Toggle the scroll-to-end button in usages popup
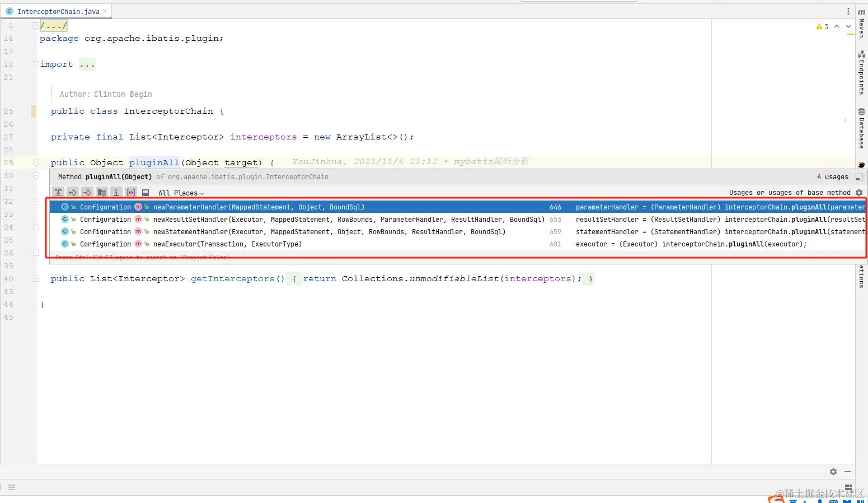 tap(58, 193)
